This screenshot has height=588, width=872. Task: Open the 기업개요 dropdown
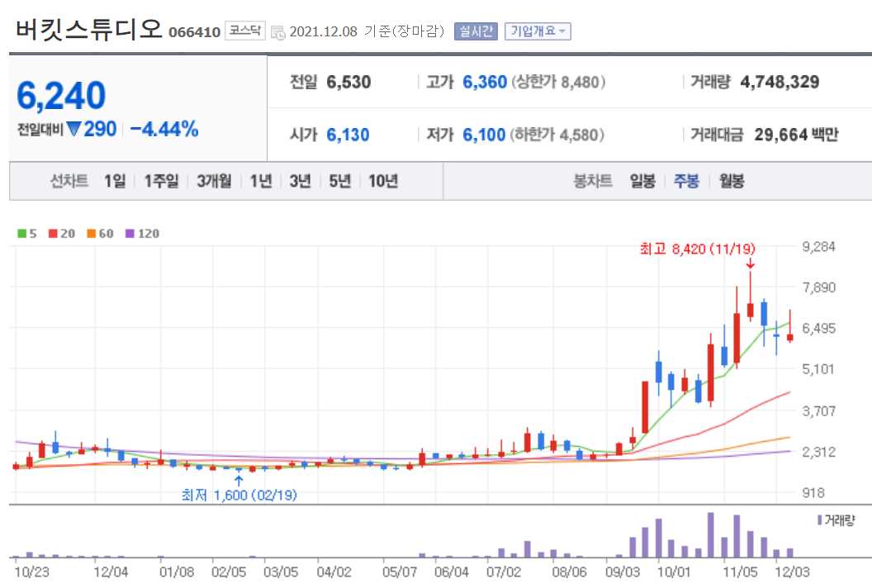pos(538,31)
